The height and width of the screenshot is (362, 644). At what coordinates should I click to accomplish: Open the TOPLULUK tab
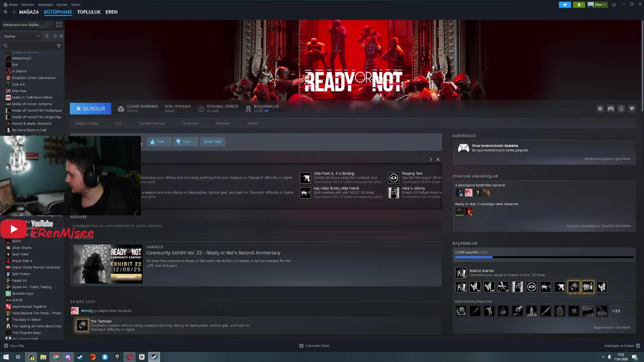89,12
